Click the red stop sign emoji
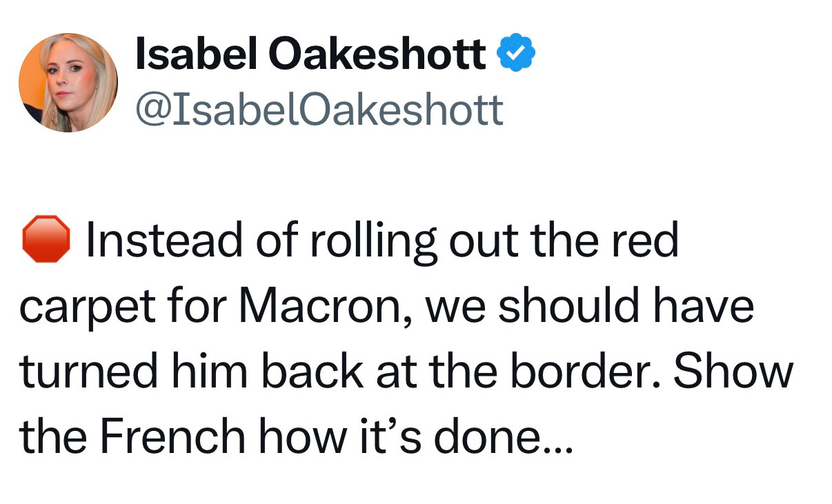 pyautogui.click(x=46, y=239)
